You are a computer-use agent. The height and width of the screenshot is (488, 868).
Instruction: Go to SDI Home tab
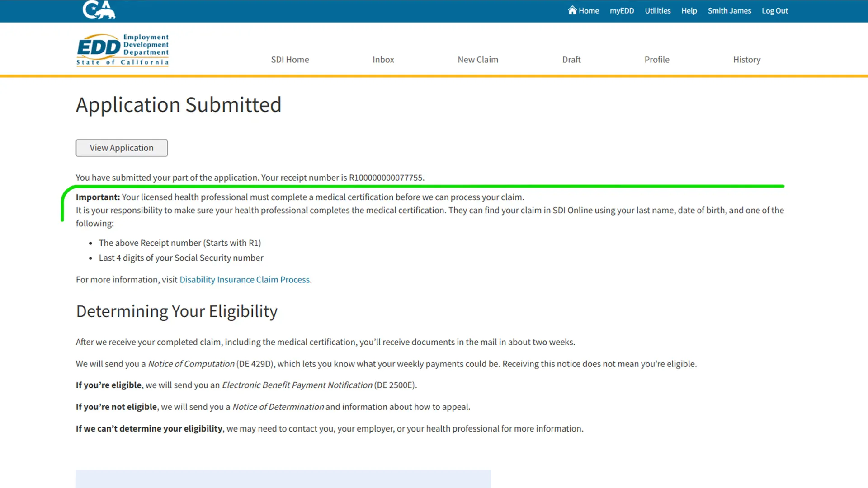(290, 60)
